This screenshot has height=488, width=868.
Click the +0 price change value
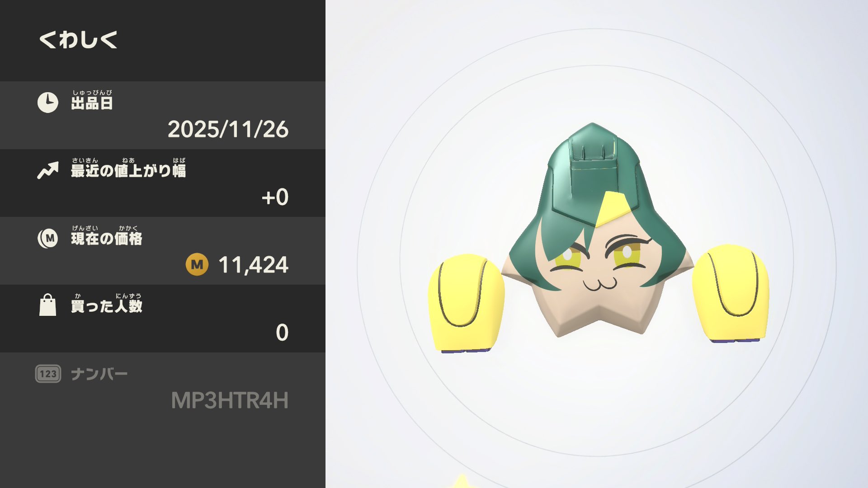point(275,197)
